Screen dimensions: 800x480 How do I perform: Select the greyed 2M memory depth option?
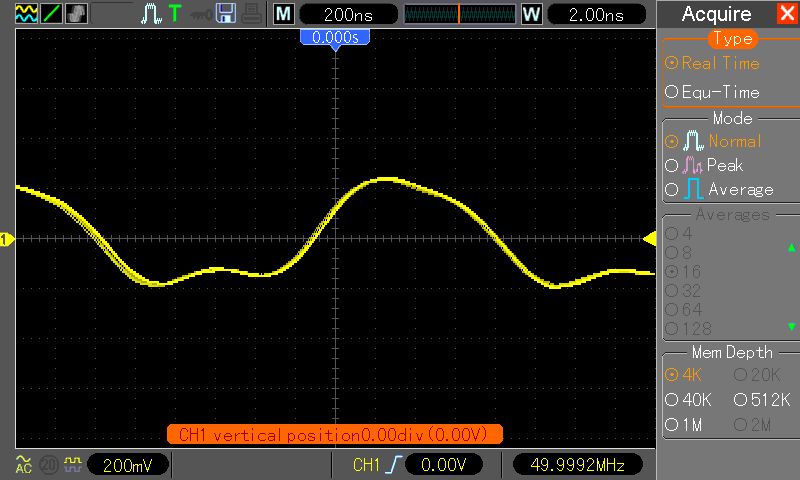(753, 424)
